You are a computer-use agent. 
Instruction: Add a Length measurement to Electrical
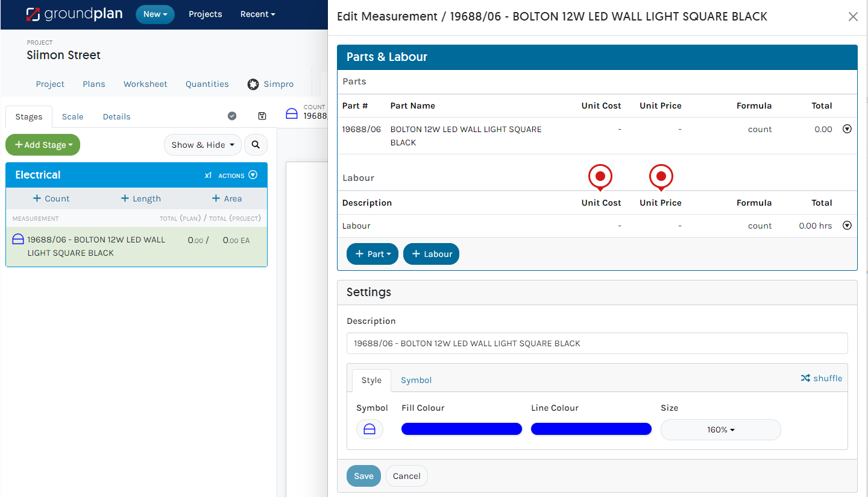pyautogui.click(x=141, y=198)
